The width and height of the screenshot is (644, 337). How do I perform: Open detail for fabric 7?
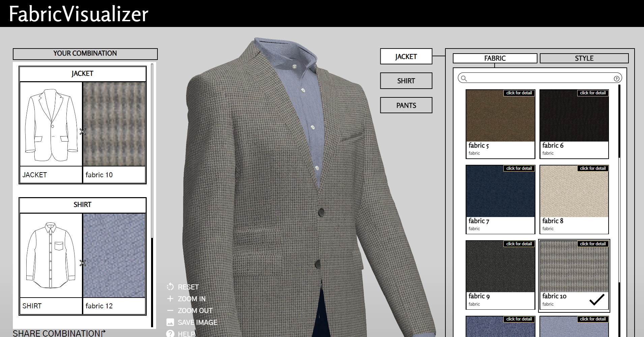[519, 168]
